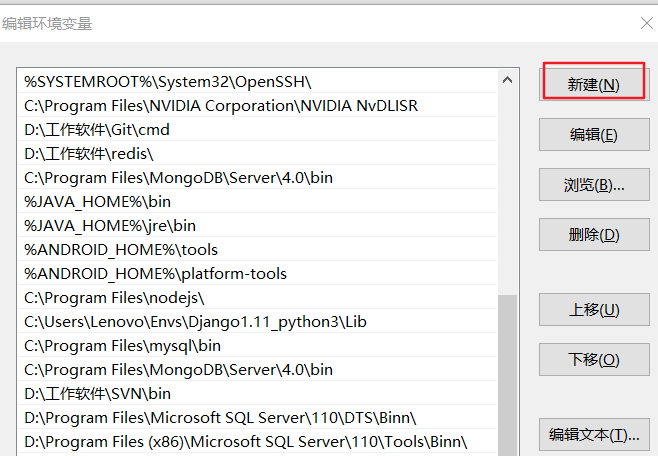Select first MongoDB\Server\4.0\bin entry above %JAVA_HOME%\bin
The width and height of the screenshot is (658, 456).
click(x=257, y=177)
